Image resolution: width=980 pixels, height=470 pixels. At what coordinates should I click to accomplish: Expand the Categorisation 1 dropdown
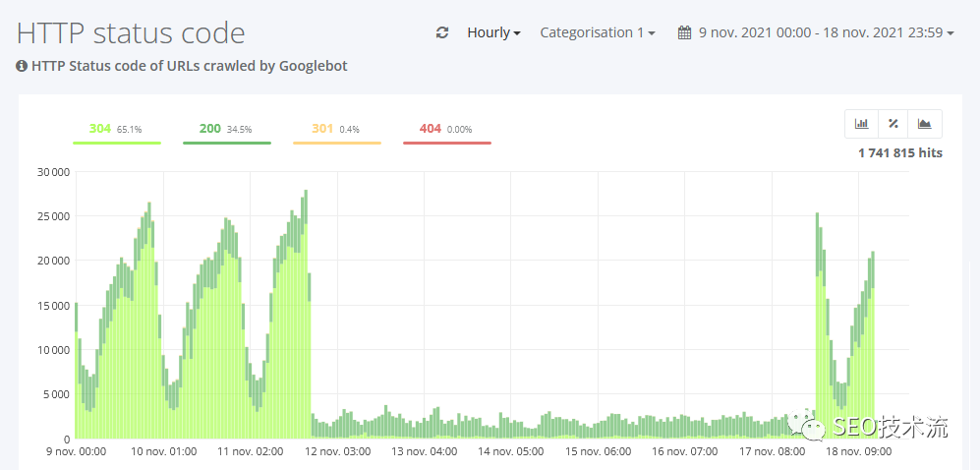pos(598,32)
